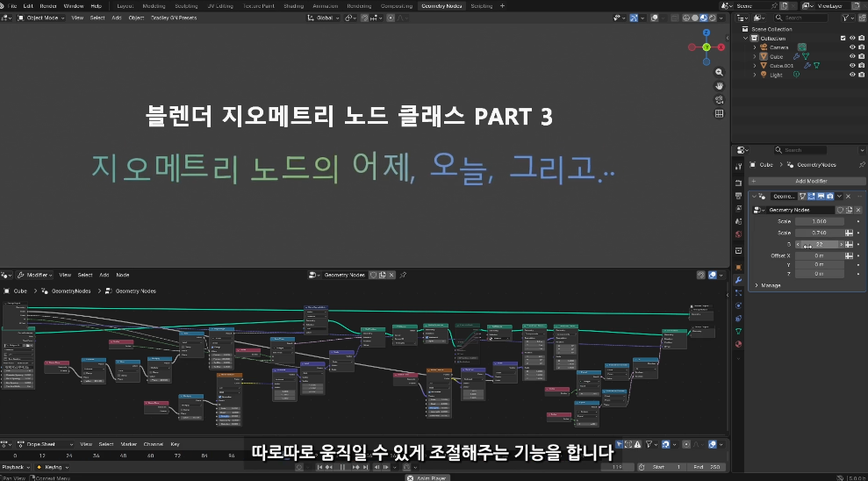Screen dimensions: 868x481
Task: Remove the Geometry Nodes modifier with X
Action: coord(848,196)
